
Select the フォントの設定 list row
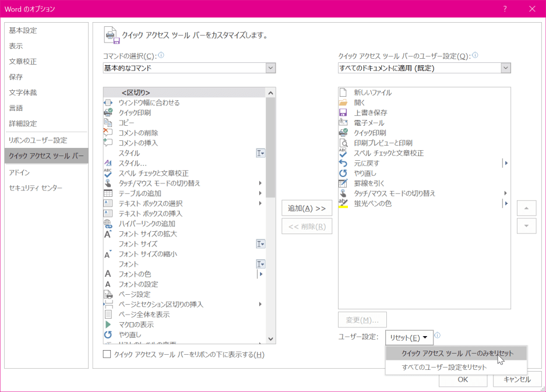coord(185,284)
